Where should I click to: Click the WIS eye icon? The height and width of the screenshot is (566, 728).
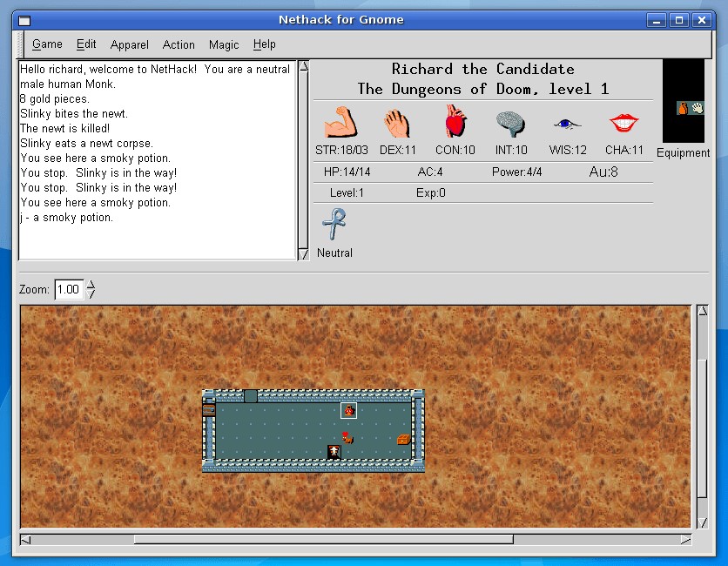tap(567, 125)
